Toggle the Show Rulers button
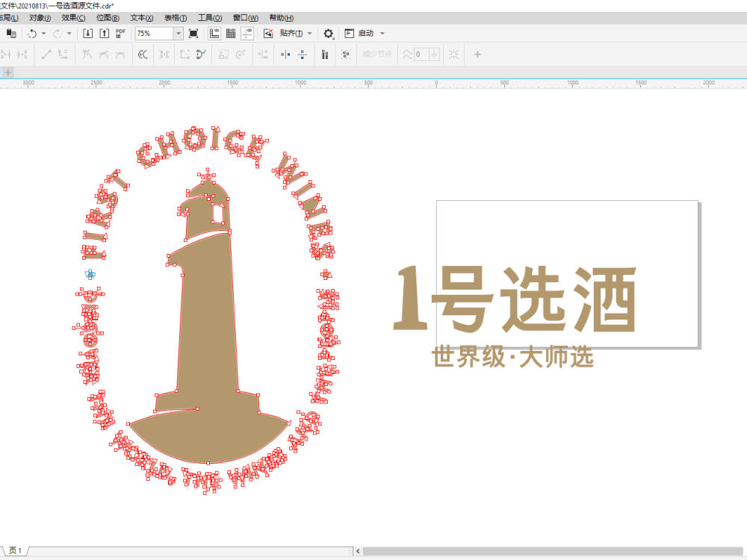The width and height of the screenshot is (747, 560). coord(214,34)
